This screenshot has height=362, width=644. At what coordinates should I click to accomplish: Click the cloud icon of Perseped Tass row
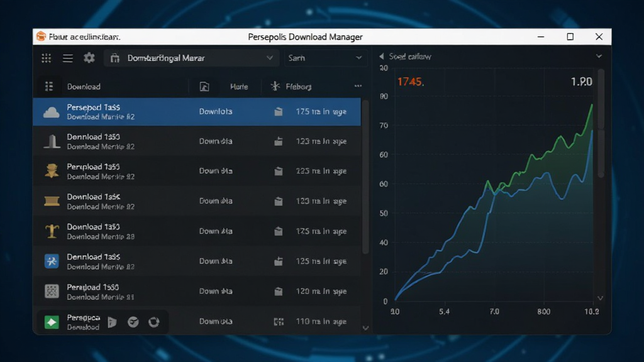coord(52,112)
